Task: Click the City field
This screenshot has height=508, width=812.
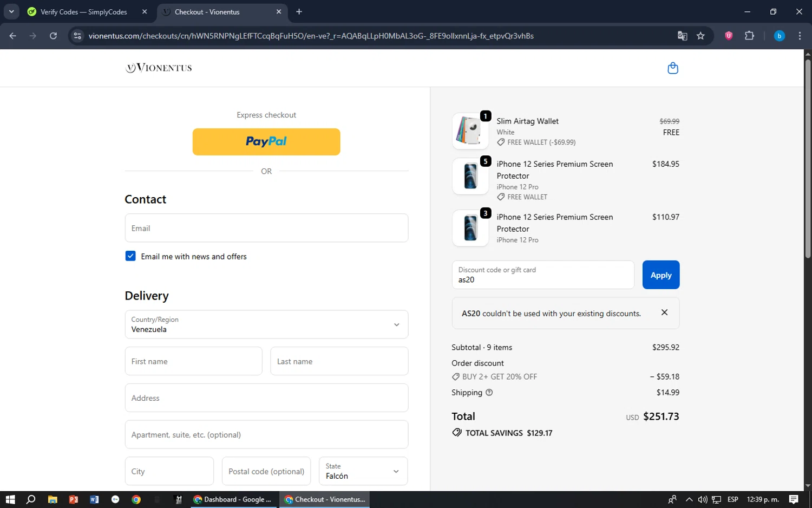Action: 169,471
